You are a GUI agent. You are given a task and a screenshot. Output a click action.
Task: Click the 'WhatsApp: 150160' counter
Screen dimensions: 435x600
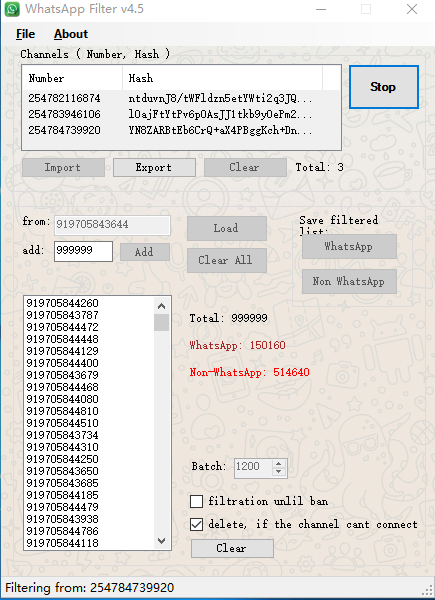237,346
